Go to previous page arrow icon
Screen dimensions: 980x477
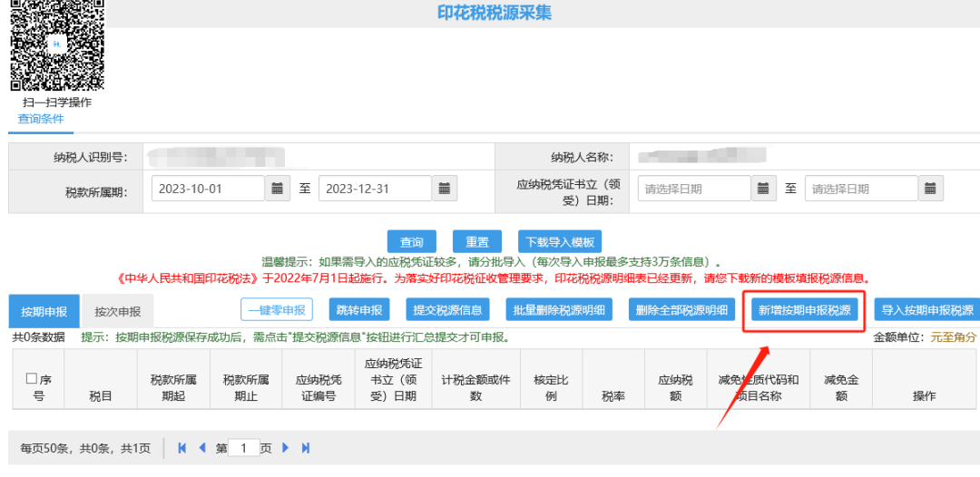click(x=201, y=448)
